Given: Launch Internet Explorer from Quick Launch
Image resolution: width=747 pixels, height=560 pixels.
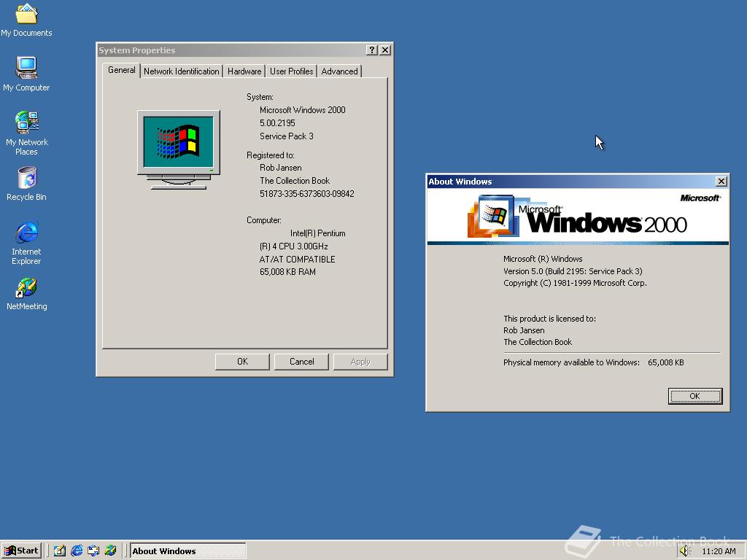Looking at the screenshot, I should 77,551.
